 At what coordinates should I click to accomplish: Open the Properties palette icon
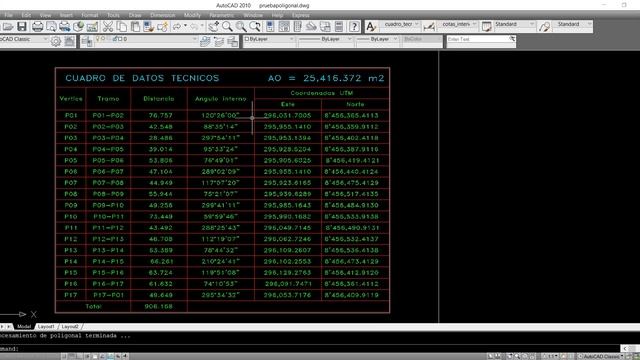(270, 27)
